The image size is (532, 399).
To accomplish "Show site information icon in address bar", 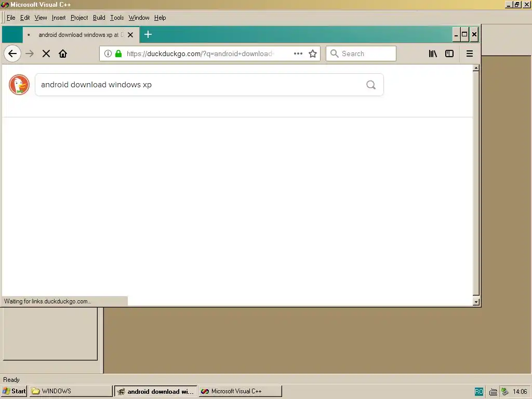I will click(108, 54).
